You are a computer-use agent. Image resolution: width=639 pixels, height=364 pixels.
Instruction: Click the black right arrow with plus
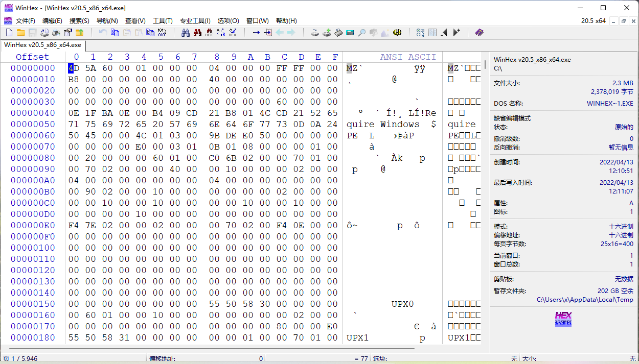coord(457,33)
